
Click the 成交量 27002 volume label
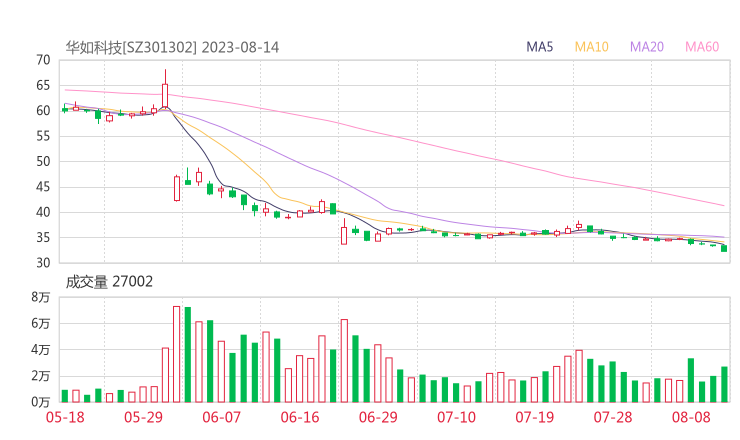[109, 282]
